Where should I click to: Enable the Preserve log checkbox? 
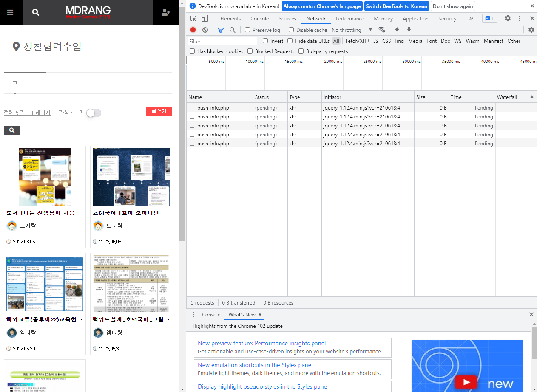tap(247, 30)
